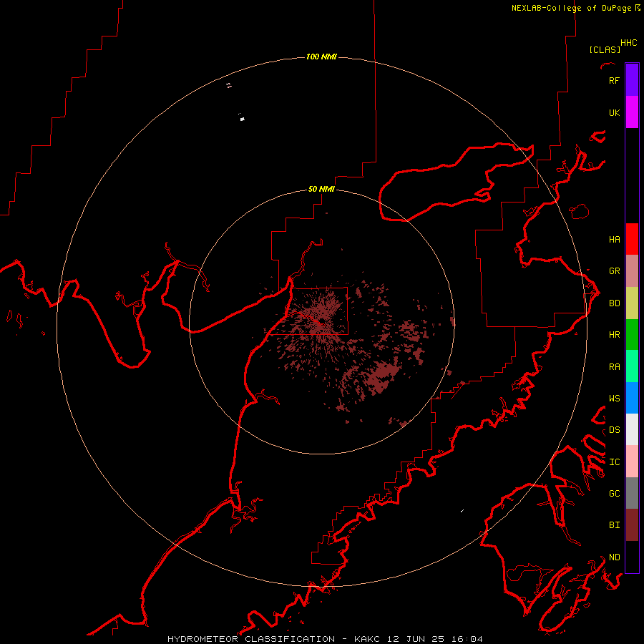Click the DS legend label text

click(614, 429)
